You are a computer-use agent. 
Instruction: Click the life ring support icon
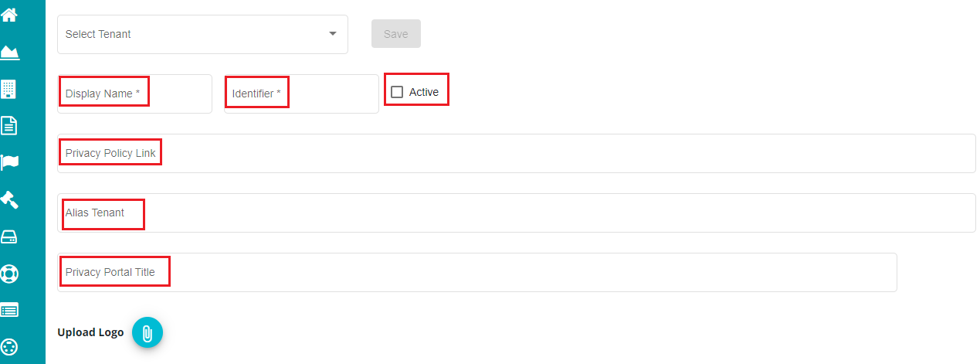point(9,274)
